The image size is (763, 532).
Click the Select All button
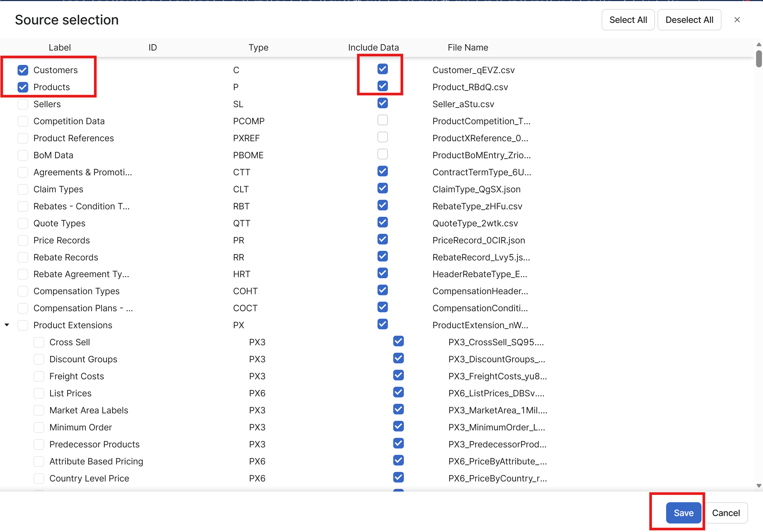coord(628,20)
